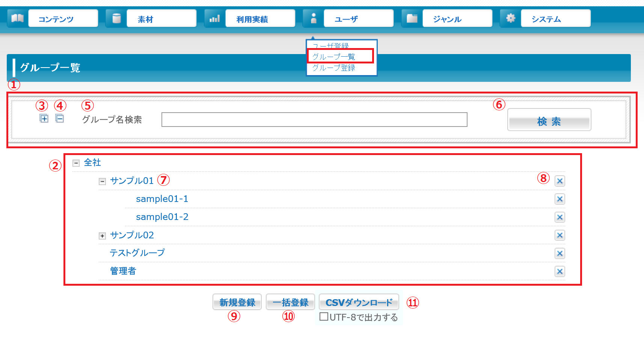Delete the サンプル01 group with its X icon
644x345 pixels.
click(560, 181)
